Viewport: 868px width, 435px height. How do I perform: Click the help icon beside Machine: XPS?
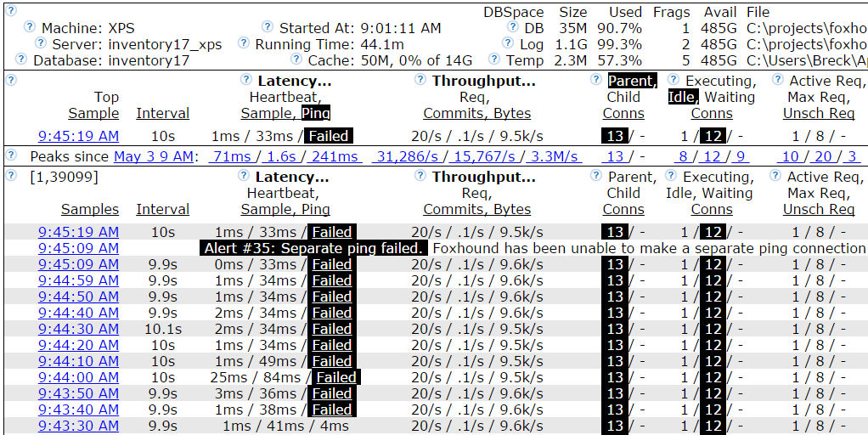(30, 27)
